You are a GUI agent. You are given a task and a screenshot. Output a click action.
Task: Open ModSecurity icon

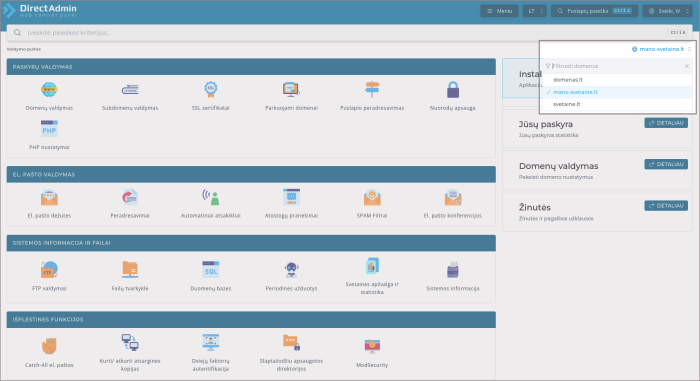[x=372, y=346]
